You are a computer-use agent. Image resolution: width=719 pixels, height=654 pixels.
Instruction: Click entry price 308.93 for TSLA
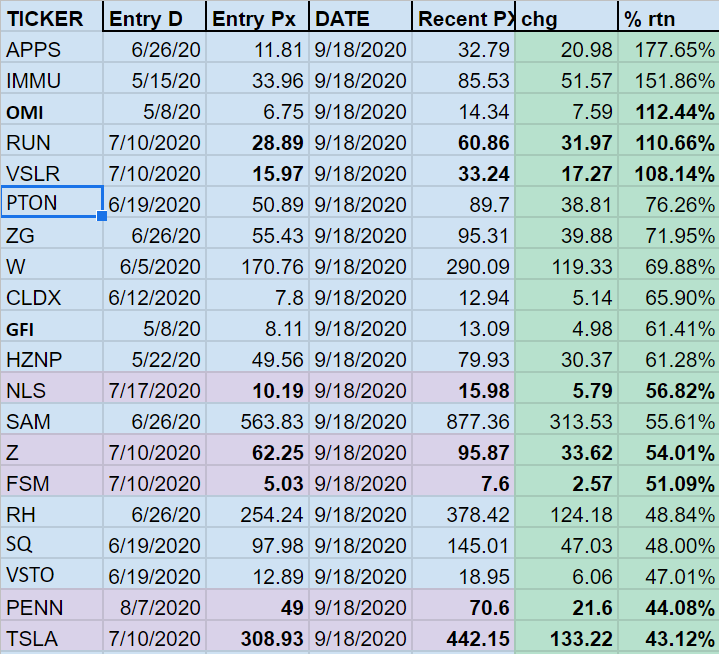tap(258, 637)
